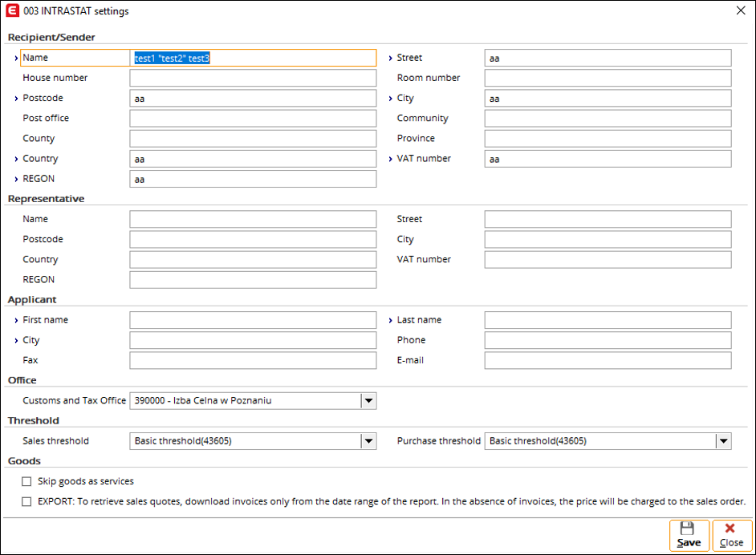Image resolution: width=756 pixels, height=555 pixels.
Task: Edit the Recipient/Sender Country field
Action: pyautogui.click(x=253, y=159)
